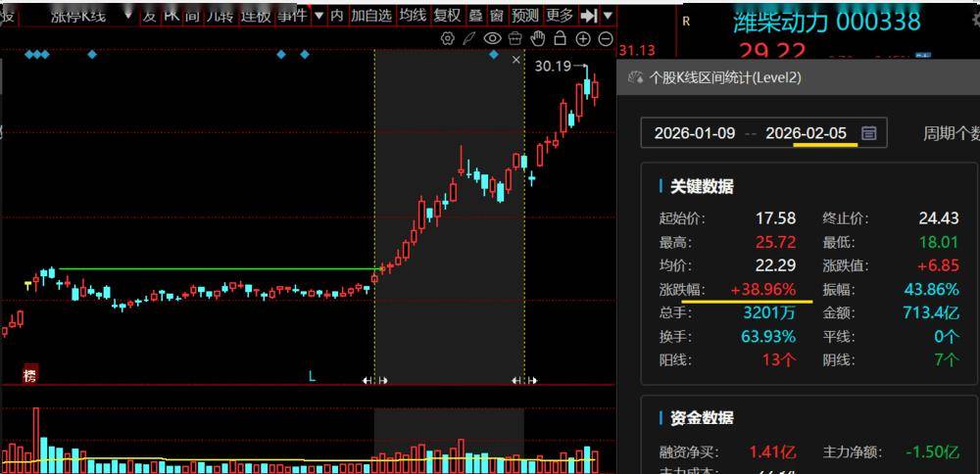The width and height of the screenshot is (980, 474).
Task: Click the PK toolbar button
Action: [171, 15]
